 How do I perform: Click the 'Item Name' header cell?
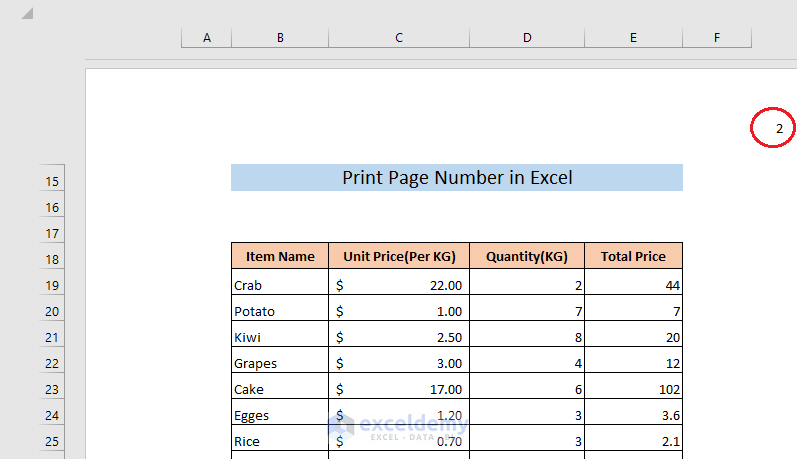280,256
